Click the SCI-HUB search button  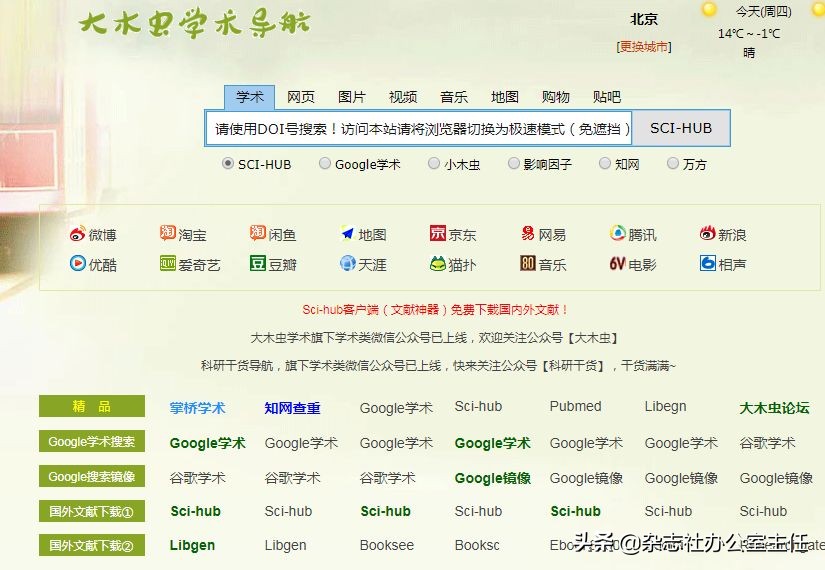pos(681,128)
